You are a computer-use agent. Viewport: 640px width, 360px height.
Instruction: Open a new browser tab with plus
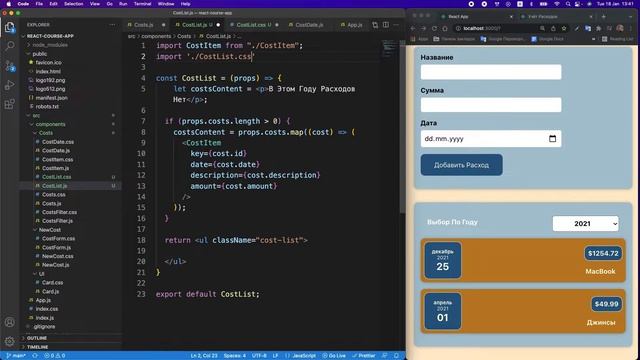(x=604, y=17)
